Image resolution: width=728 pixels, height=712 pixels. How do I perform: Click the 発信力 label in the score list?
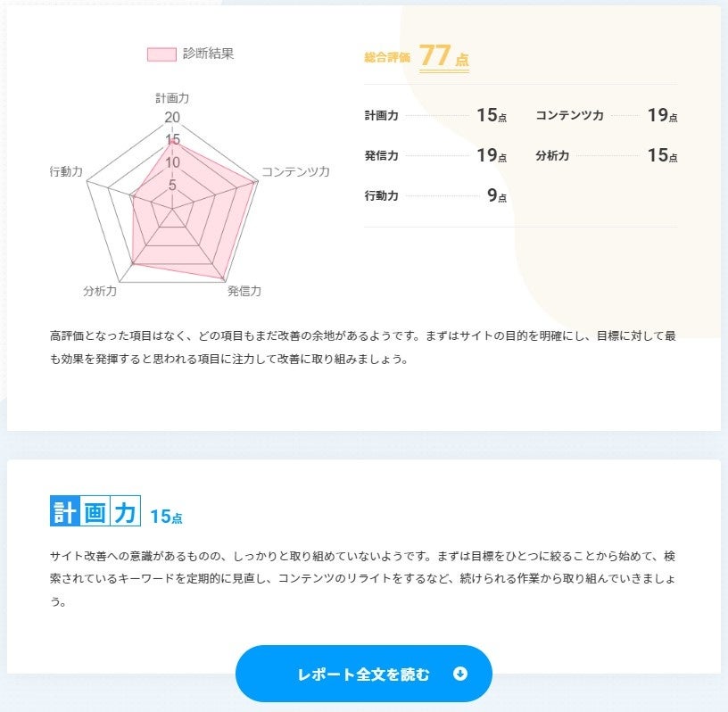coord(381,156)
